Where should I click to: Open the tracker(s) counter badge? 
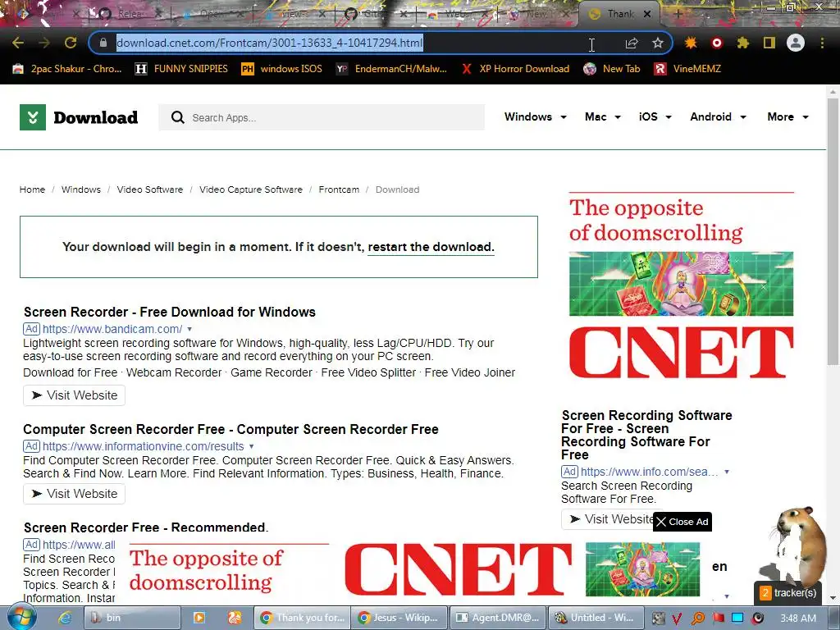click(x=788, y=593)
